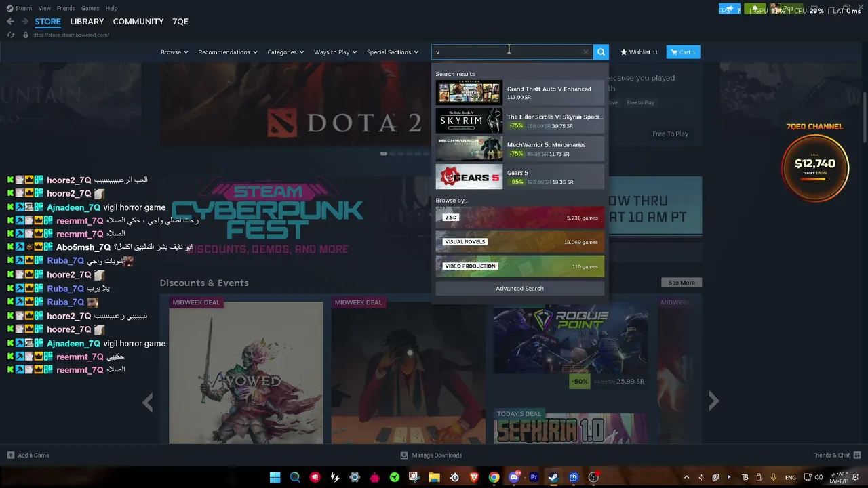
Task: Expand the Ways to Play dropdown
Action: click(335, 52)
